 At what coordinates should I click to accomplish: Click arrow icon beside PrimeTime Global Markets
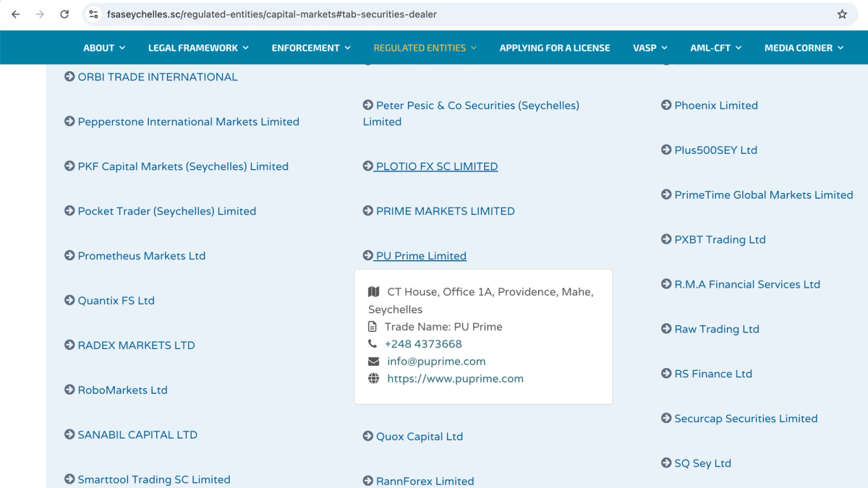click(666, 195)
